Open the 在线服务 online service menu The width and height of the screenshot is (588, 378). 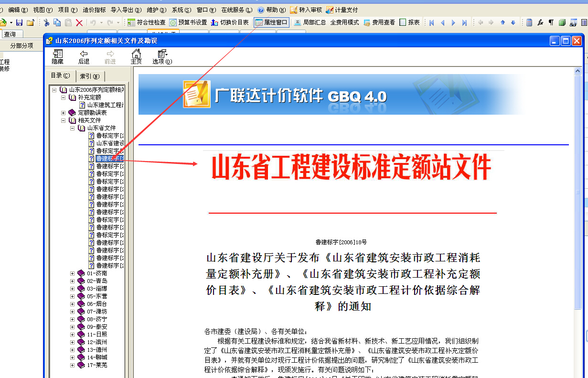pyautogui.click(x=236, y=10)
